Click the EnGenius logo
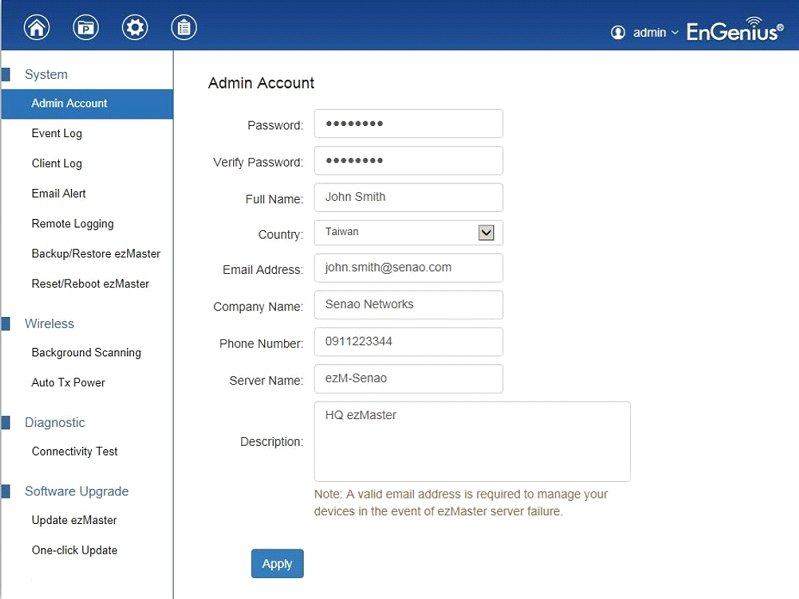This screenshot has height=599, width=799. pyautogui.click(x=735, y=30)
